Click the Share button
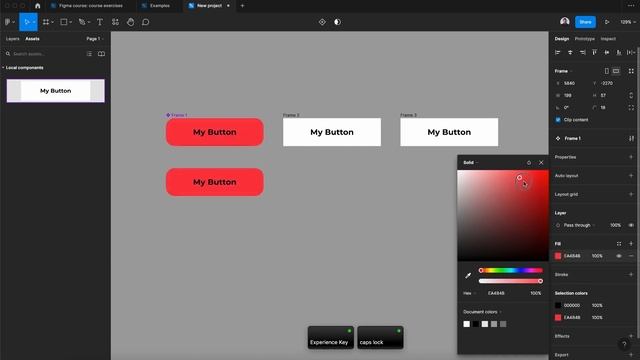Screen dimensions: 640x360 (585, 22)
